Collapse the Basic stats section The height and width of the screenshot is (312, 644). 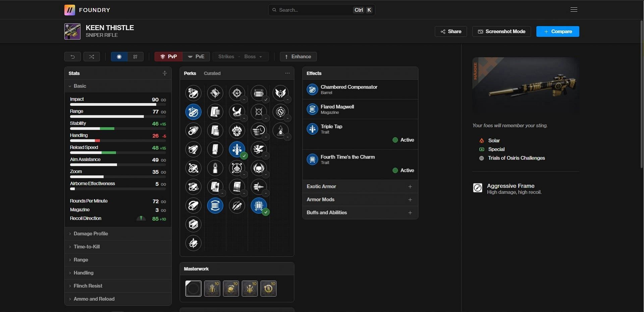click(118, 86)
